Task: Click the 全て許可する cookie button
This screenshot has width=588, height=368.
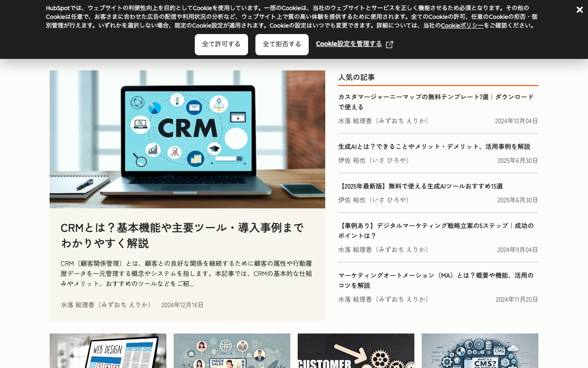Action: click(x=221, y=45)
